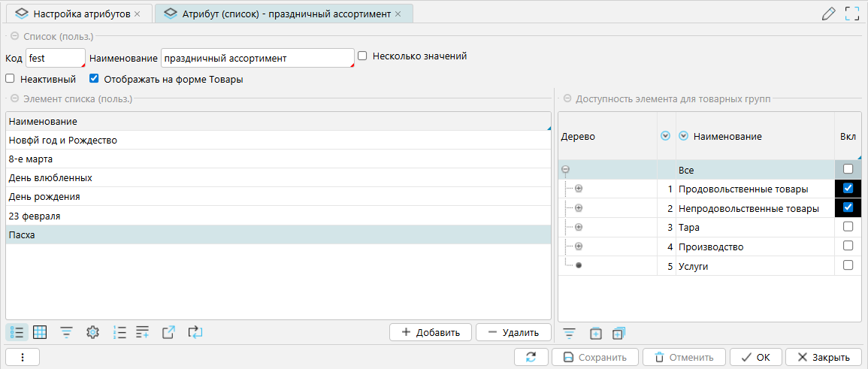
Task: Click the Добавить button
Action: (x=430, y=332)
